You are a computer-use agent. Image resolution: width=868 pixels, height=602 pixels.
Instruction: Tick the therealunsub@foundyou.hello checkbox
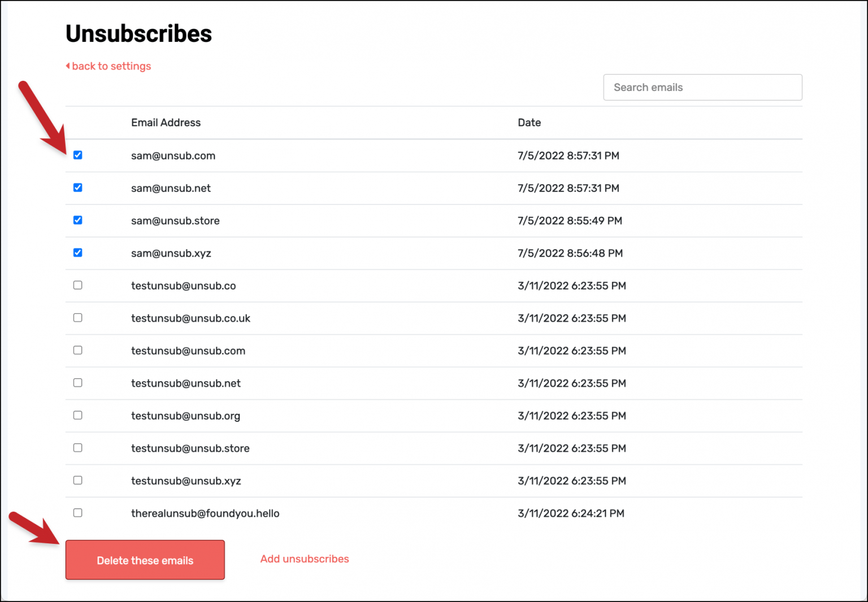78,513
